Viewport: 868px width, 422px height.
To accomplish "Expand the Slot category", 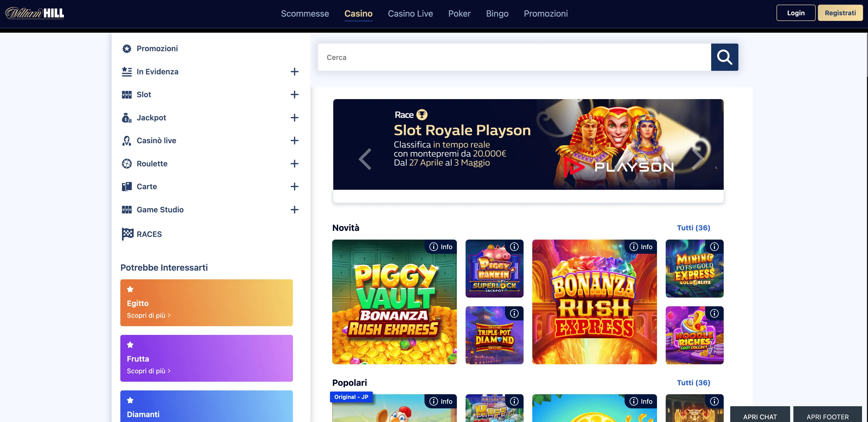I will [295, 95].
